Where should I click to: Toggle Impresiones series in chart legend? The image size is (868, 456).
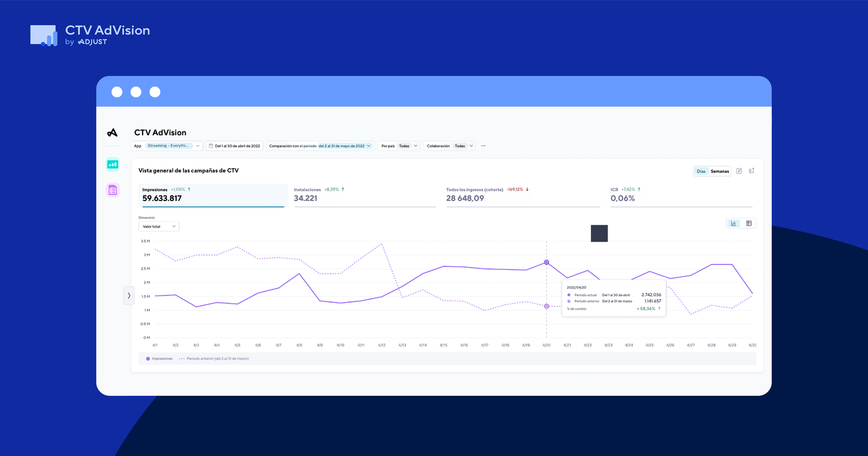tap(159, 359)
